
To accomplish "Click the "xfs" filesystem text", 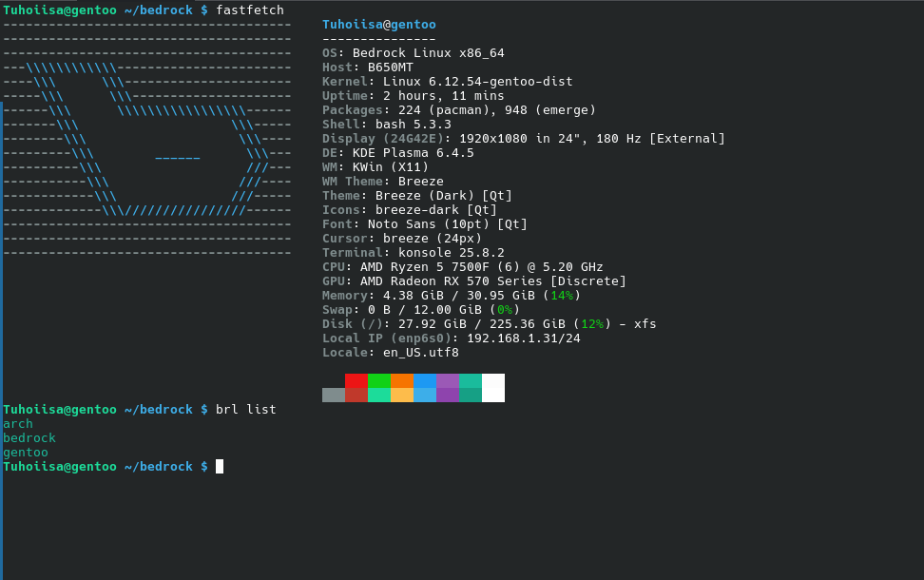I will [x=645, y=323].
